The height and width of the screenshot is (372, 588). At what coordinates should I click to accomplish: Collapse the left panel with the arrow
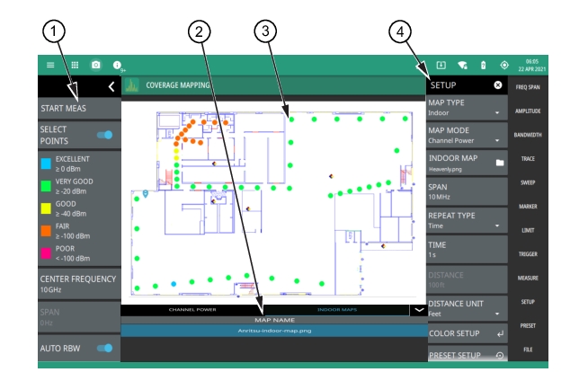point(111,86)
